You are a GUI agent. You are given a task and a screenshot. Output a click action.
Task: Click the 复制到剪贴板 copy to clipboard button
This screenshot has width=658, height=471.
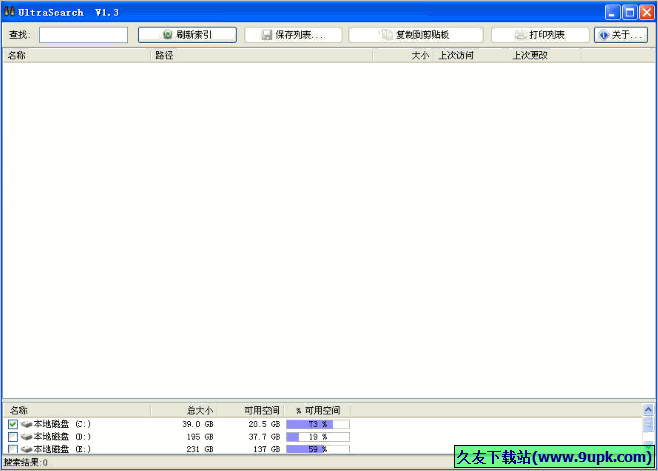[x=416, y=35]
